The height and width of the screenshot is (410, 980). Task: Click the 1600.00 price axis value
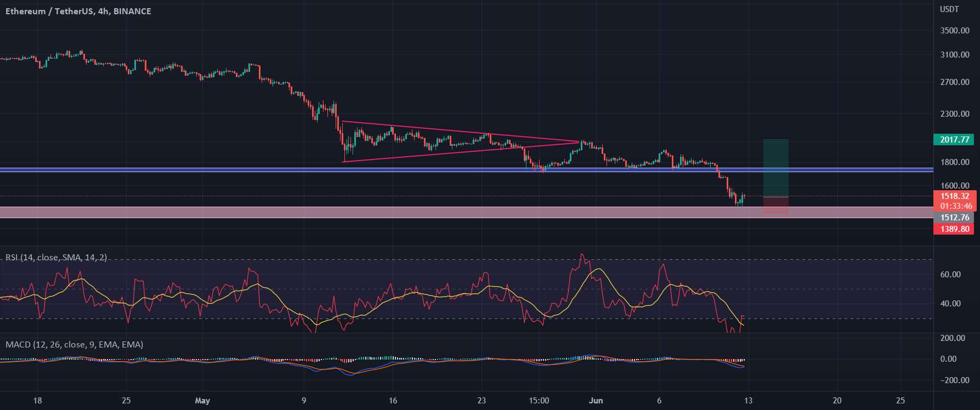(954, 186)
